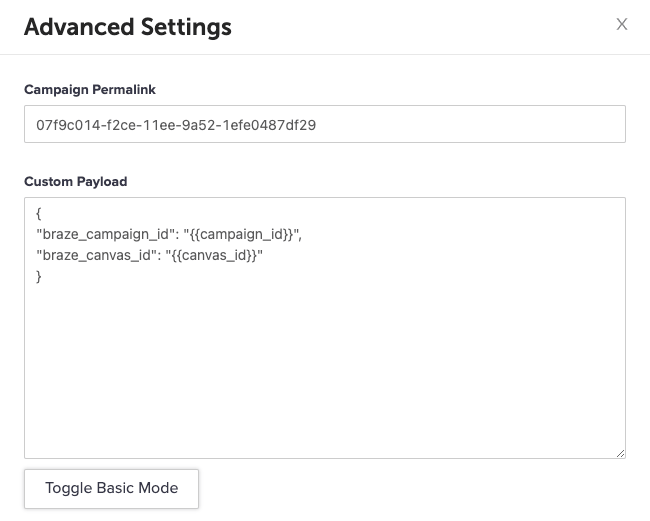This screenshot has width=650, height=521.
Task: Click the "braze_campaign_id" key in payload
Action: pos(95,235)
